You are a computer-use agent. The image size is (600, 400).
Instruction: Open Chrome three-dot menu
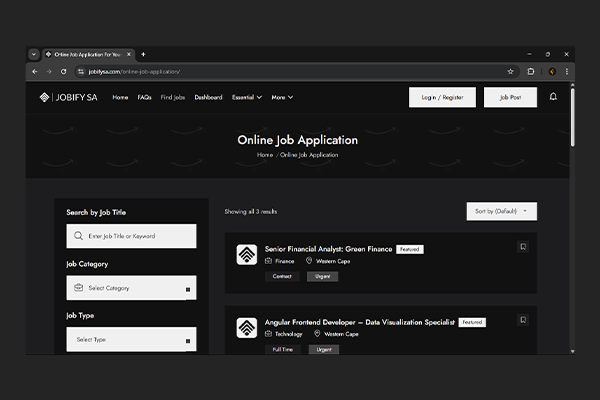point(567,72)
